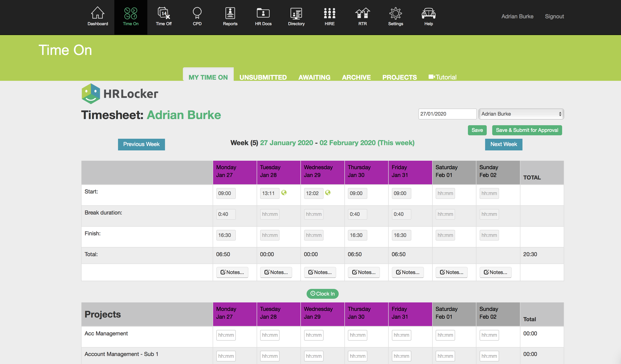The height and width of the screenshot is (364, 621).
Task: Click Tuesday's green globe location icon
Action: tap(284, 193)
